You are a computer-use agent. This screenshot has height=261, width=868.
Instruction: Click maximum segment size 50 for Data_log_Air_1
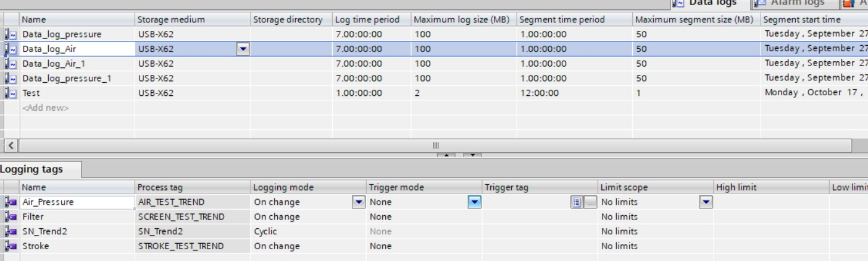point(697,63)
